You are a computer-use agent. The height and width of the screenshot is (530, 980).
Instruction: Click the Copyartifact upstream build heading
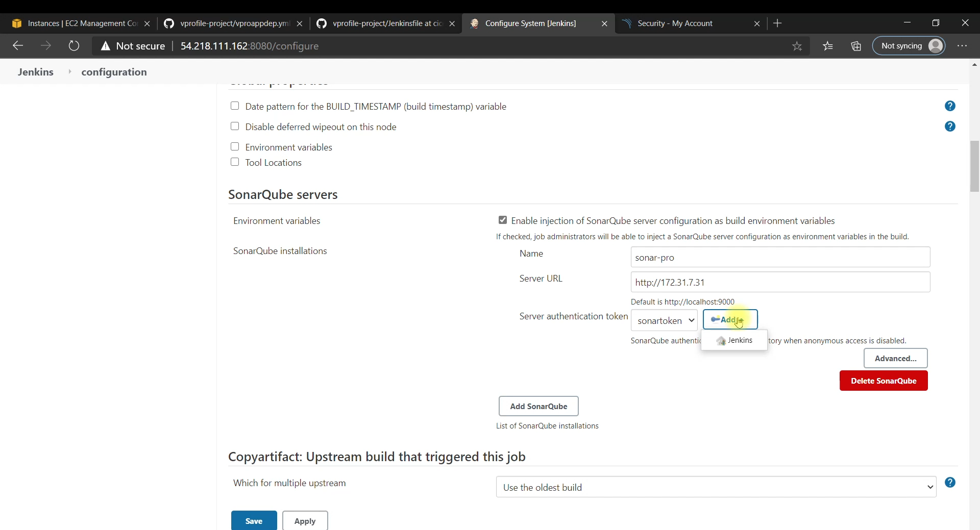point(377,457)
